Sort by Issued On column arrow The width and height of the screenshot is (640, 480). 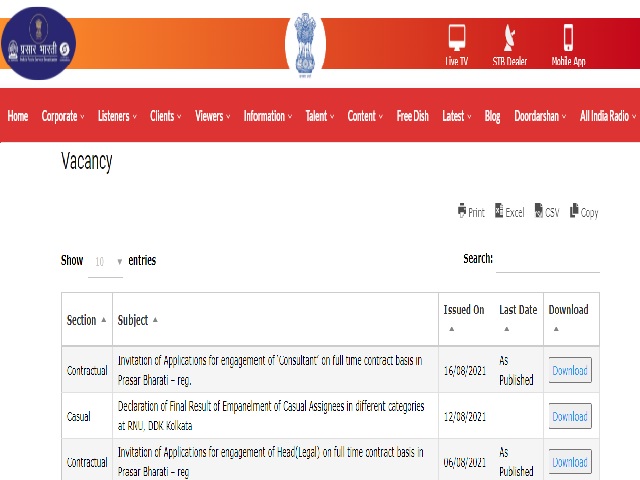coord(451,329)
